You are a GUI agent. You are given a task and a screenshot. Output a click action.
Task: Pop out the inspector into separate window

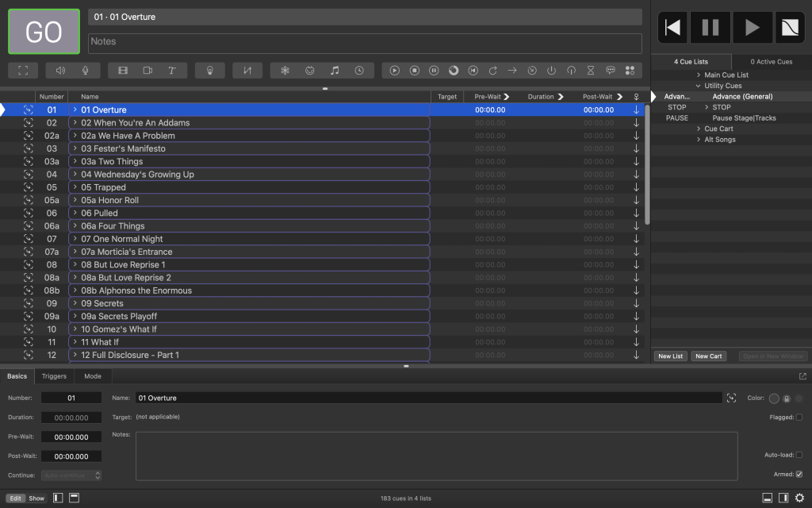coord(802,376)
